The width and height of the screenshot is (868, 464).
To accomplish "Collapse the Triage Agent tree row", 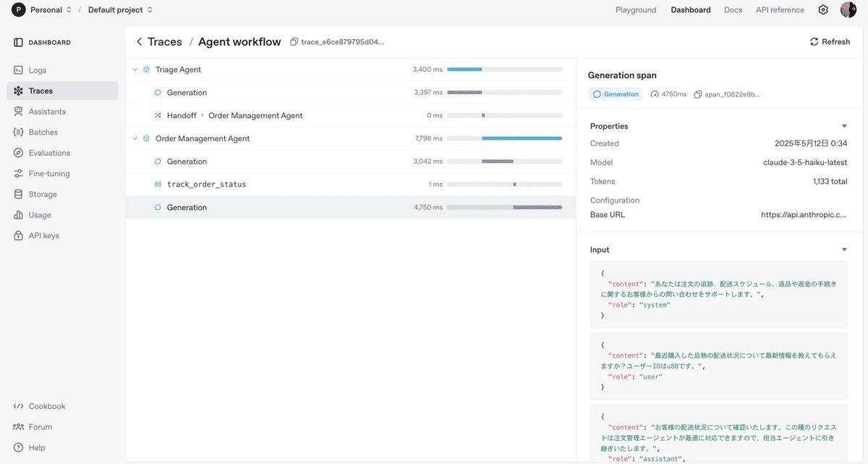I will 135,69.
